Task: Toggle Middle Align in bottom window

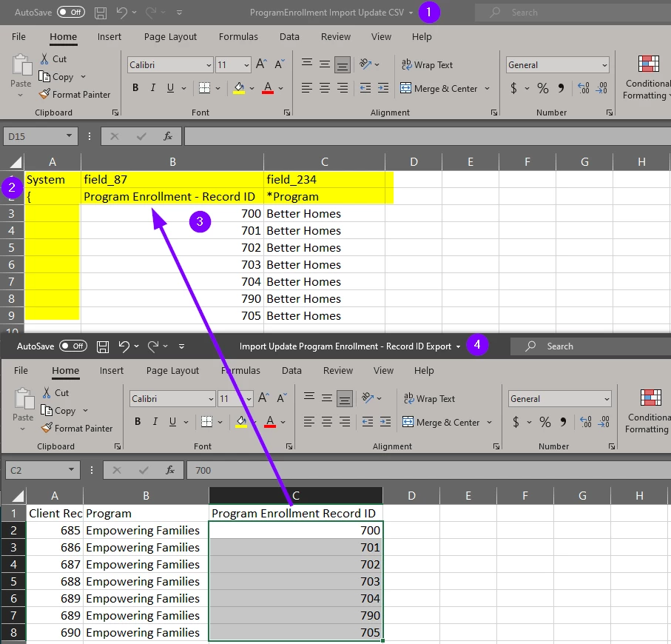Action: [x=327, y=399]
